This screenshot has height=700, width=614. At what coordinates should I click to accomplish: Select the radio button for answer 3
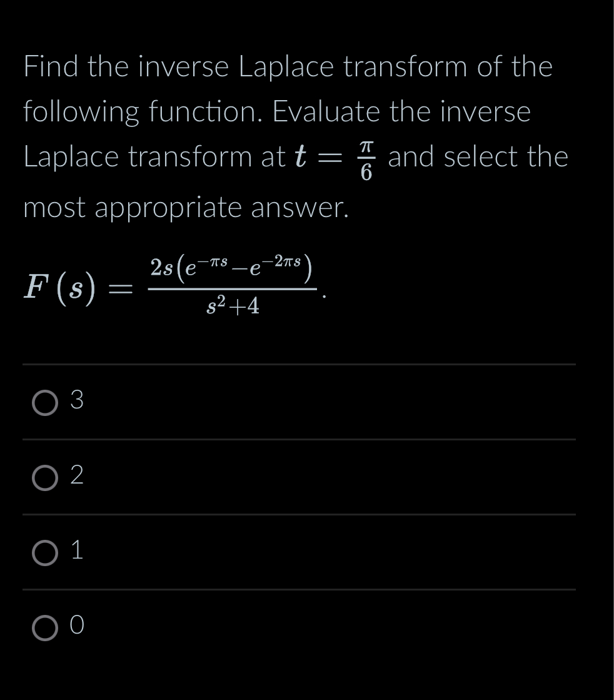click(x=44, y=403)
